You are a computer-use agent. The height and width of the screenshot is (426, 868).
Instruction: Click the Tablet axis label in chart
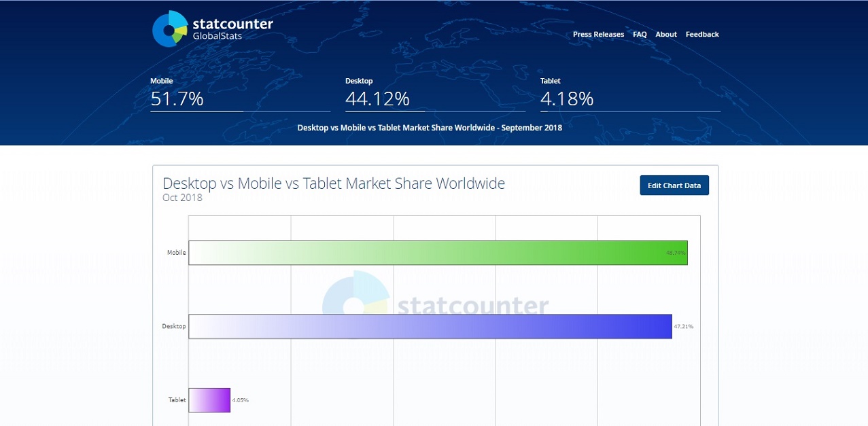pyautogui.click(x=177, y=400)
